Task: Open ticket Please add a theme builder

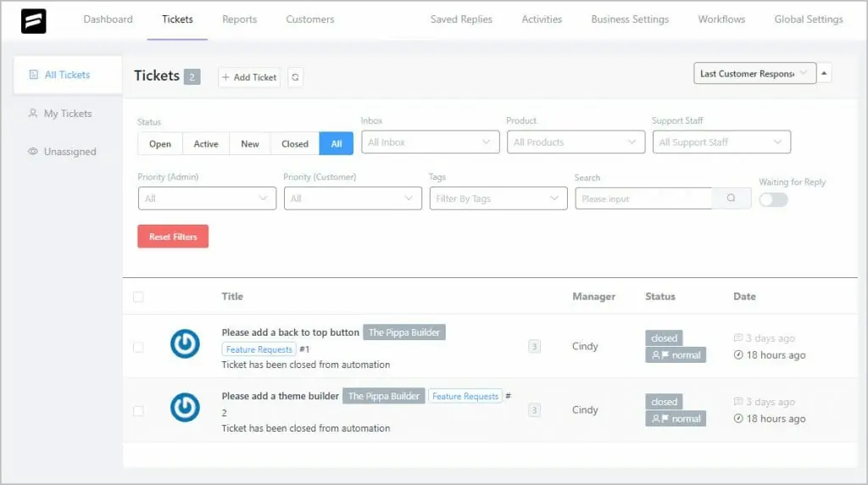Action: (x=280, y=396)
